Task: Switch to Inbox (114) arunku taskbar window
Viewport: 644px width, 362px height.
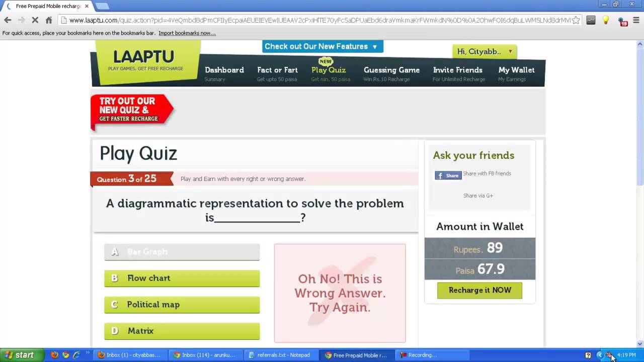Action: (x=205, y=355)
